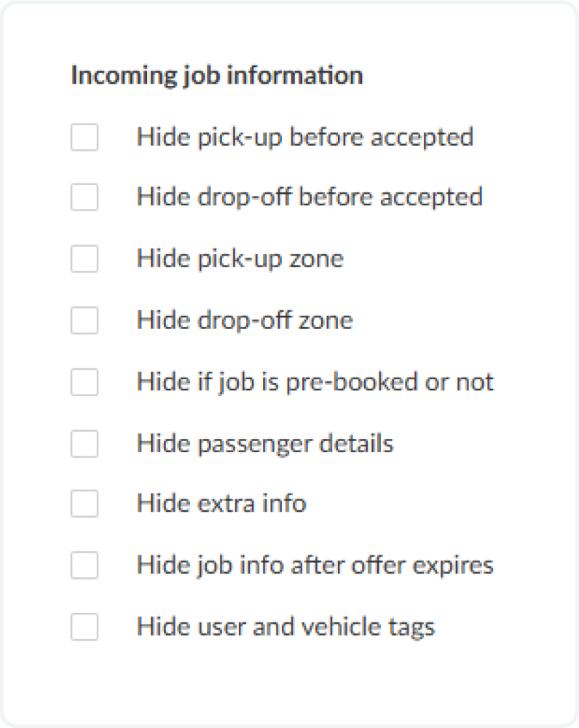Screen dimensions: 579x728
Task: Toggle the Hide drop-off zone checkbox
Action: click(x=84, y=320)
